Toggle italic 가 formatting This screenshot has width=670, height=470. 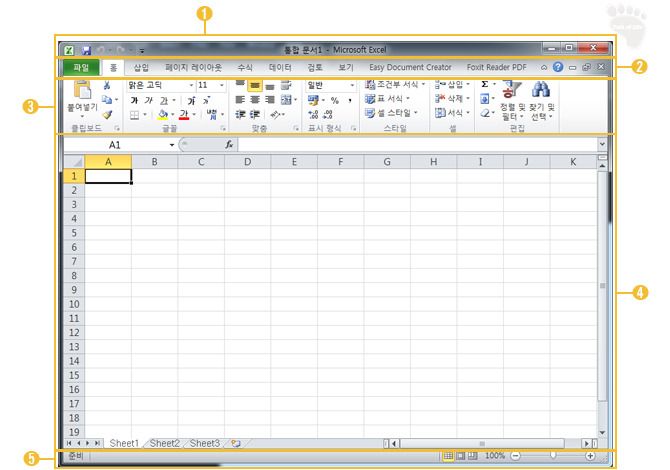tap(148, 100)
